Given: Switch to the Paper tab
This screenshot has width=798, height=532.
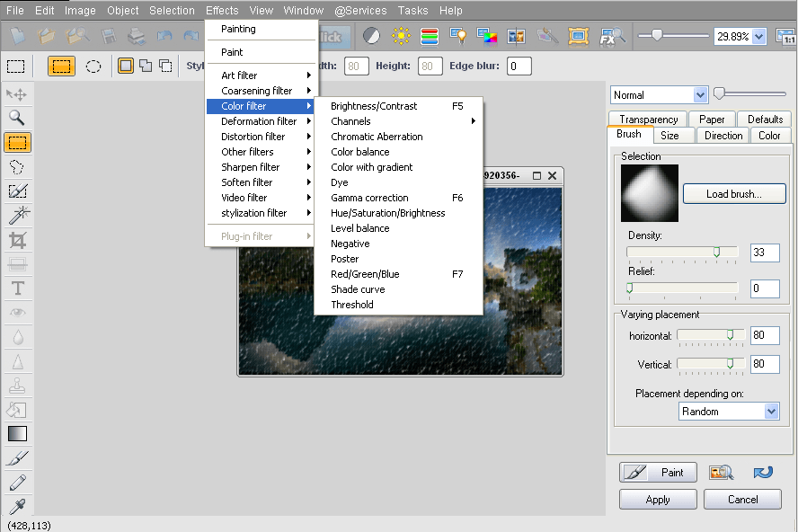Looking at the screenshot, I should tap(713, 118).
